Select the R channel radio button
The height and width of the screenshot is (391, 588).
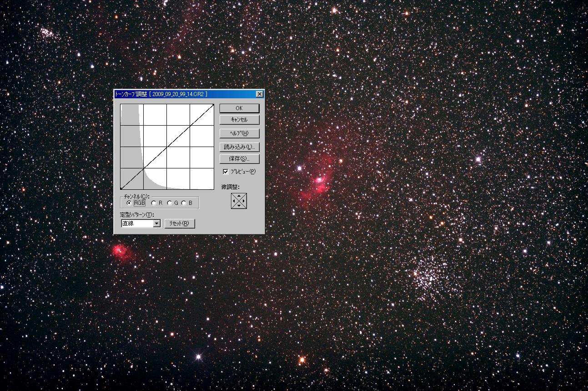(x=154, y=203)
